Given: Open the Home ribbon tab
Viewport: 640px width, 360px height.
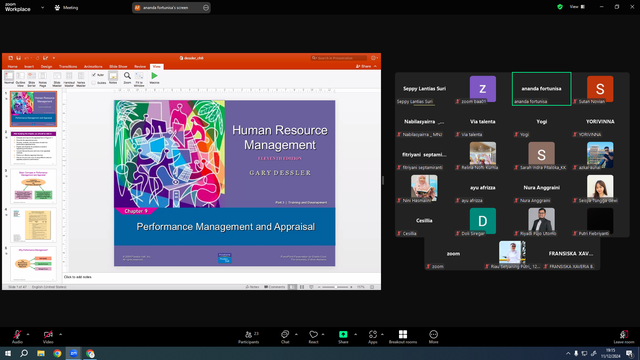Looking at the screenshot, I should point(13,66).
